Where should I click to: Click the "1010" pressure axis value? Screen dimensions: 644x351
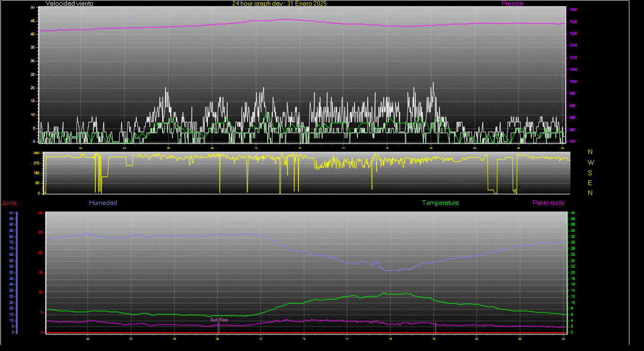[x=573, y=58]
